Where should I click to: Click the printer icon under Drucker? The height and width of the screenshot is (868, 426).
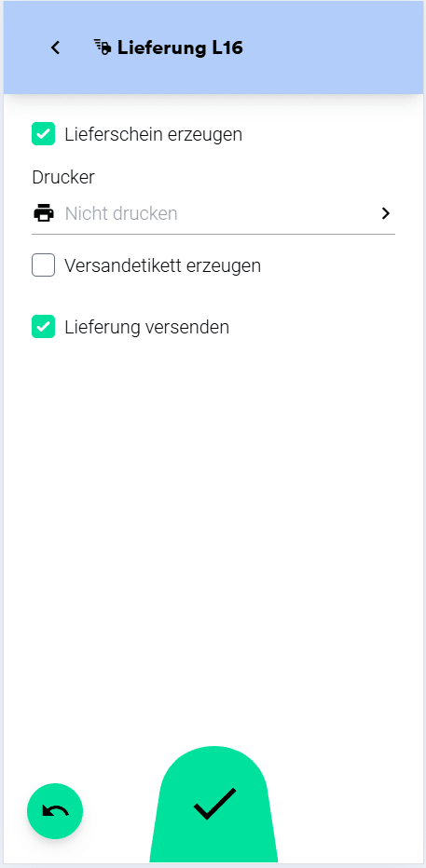[44, 213]
